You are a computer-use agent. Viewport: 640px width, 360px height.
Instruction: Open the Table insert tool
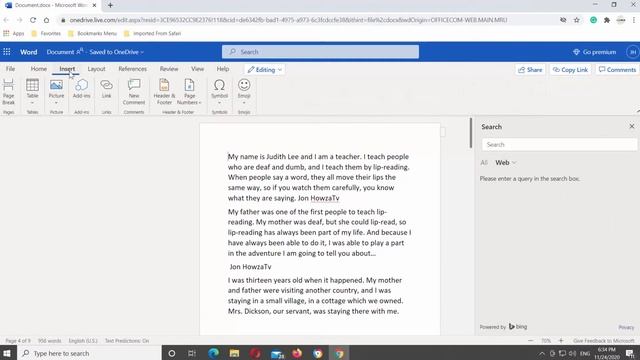[32, 92]
